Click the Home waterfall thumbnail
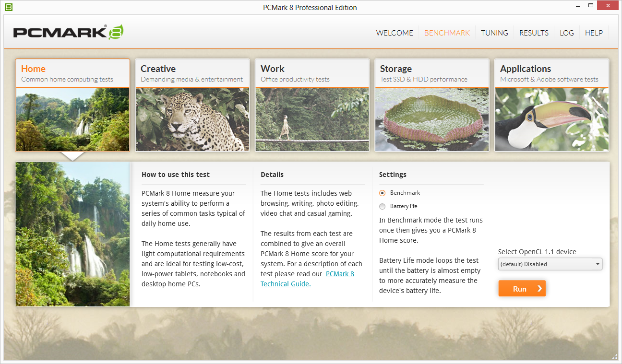The width and height of the screenshot is (622, 364). [72, 119]
